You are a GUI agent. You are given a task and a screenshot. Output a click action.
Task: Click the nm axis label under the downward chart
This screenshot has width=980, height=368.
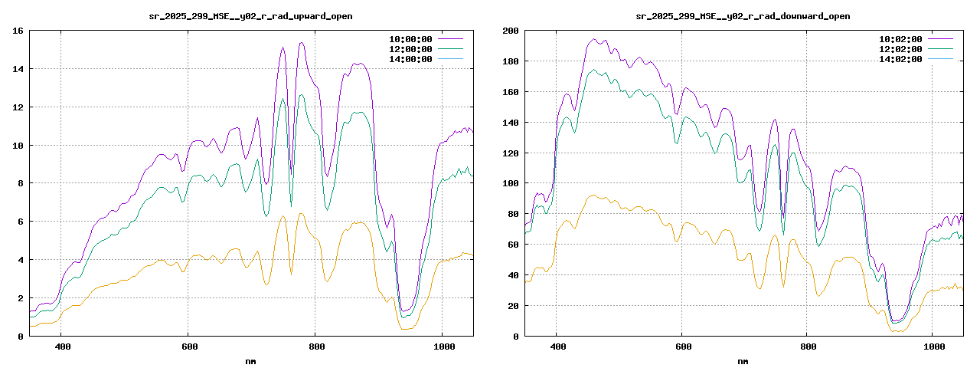click(x=743, y=360)
